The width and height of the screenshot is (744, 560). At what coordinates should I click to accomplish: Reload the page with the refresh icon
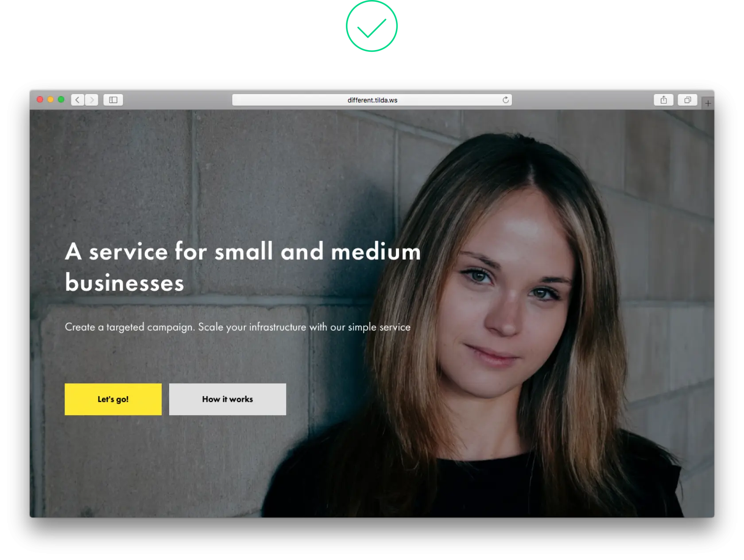click(505, 100)
